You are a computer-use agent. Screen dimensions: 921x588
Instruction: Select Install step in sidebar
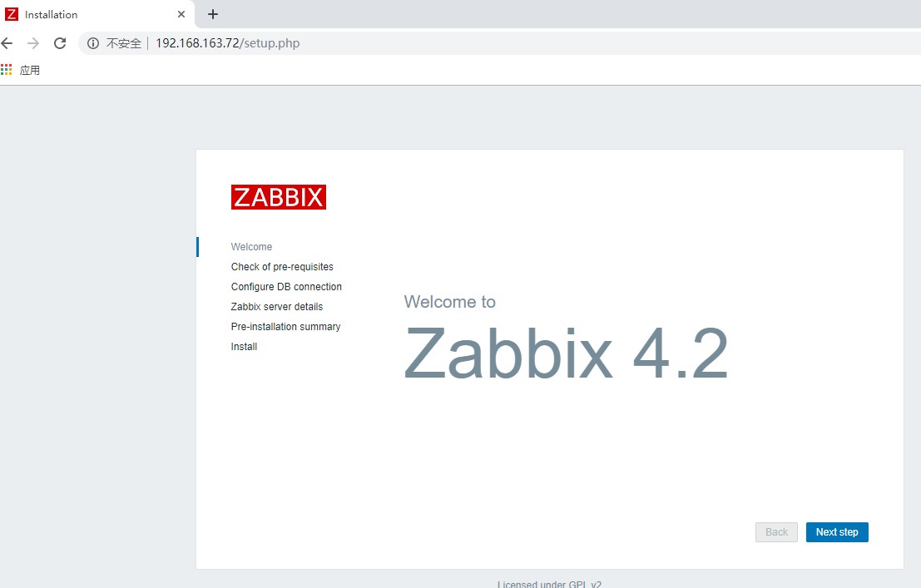coord(244,347)
